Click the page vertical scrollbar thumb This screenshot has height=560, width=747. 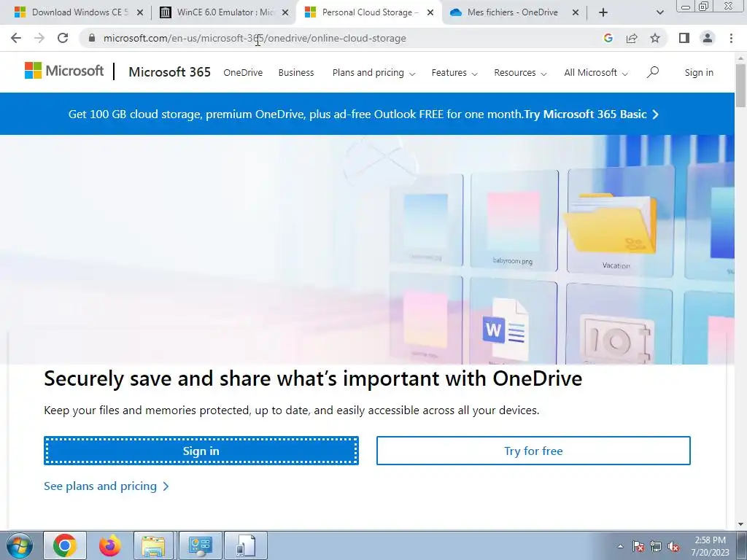(x=741, y=86)
